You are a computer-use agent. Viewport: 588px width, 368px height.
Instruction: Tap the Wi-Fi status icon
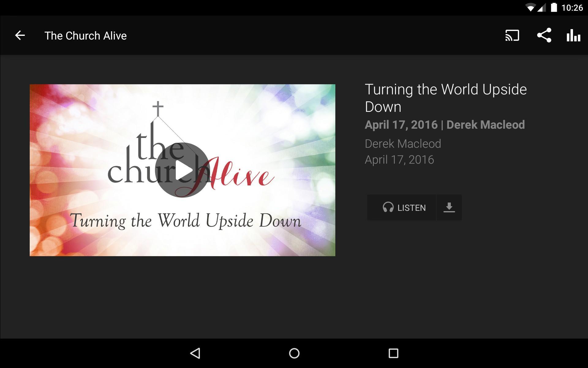(x=530, y=8)
